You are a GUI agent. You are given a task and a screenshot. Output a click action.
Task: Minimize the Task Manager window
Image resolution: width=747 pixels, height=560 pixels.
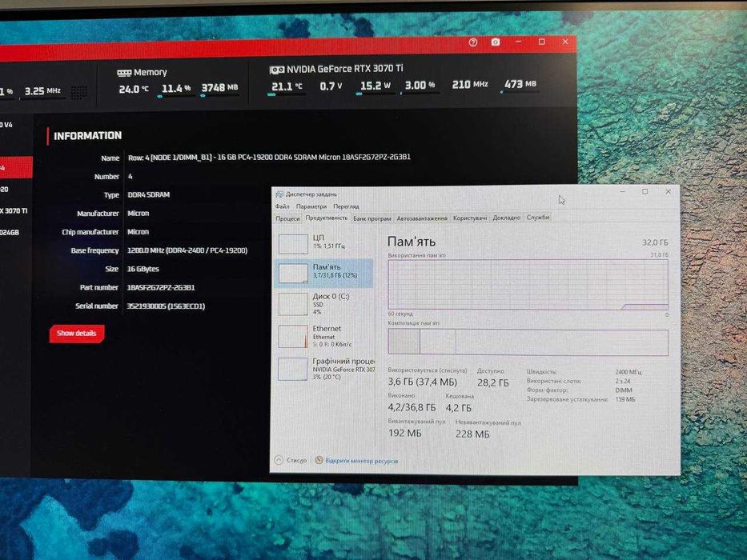coord(622,191)
